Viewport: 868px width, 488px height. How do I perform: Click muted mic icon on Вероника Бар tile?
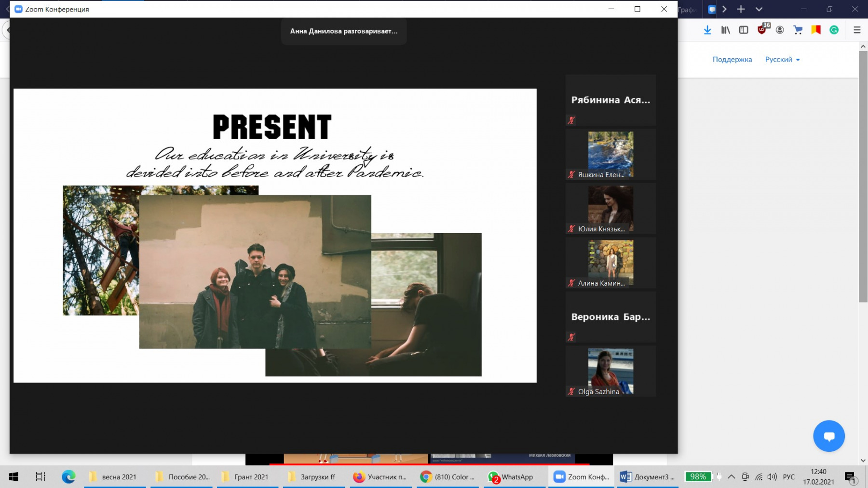point(571,337)
